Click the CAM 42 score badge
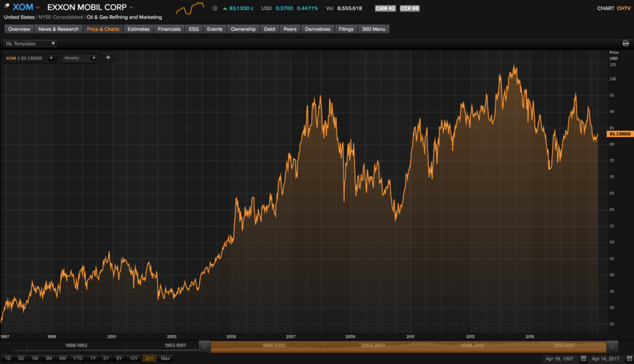The width and height of the screenshot is (634, 364). [x=385, y=9]
